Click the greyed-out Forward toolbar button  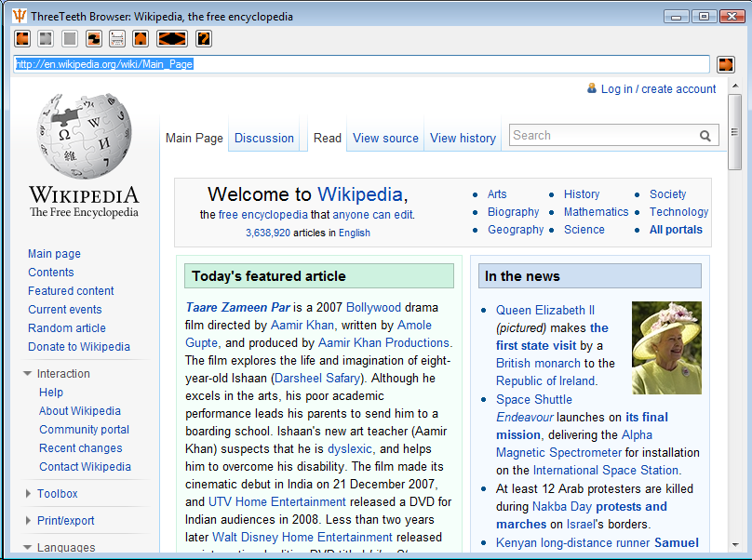tap(46, 38)
